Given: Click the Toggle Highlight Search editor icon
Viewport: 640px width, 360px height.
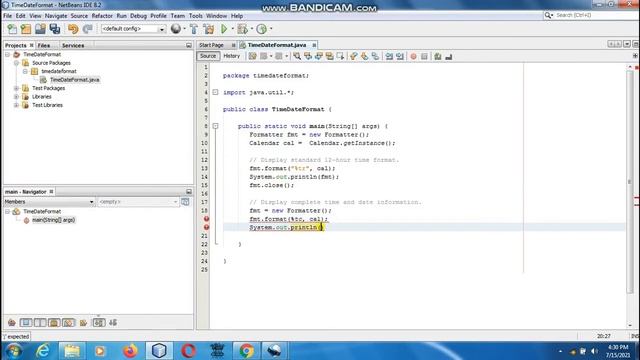Looking at the screenshot, I should click(x=329, y=56).
